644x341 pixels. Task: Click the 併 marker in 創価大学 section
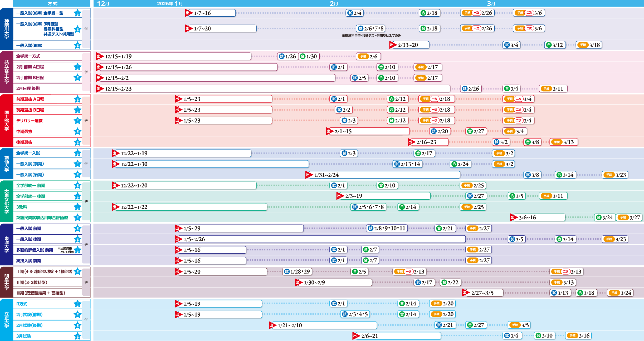pos(86,164)
